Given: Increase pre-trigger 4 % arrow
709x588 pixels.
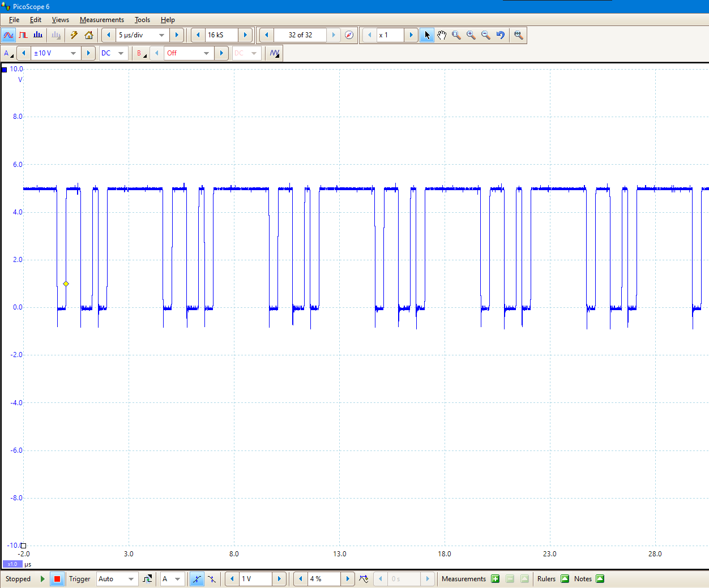Looking at the screenshot, I should click(x=348, y=579).
